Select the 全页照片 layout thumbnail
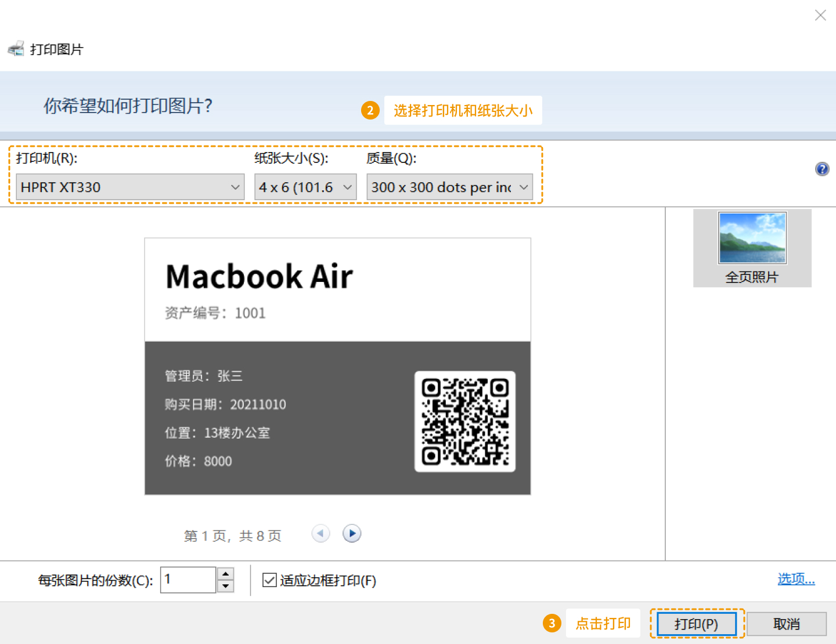Screen dimensions: 836x644 coord(752,248)
